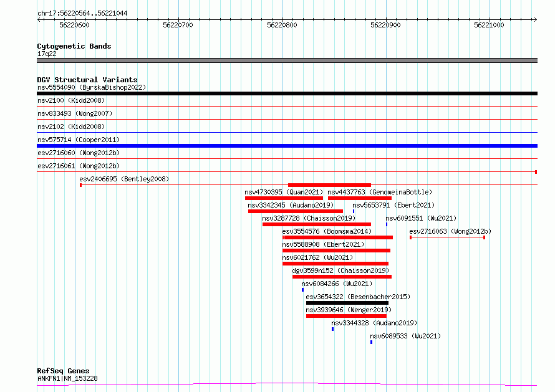
Task: Click nsv2102 (Kidd2008) variant label
Action: (71, 127)
